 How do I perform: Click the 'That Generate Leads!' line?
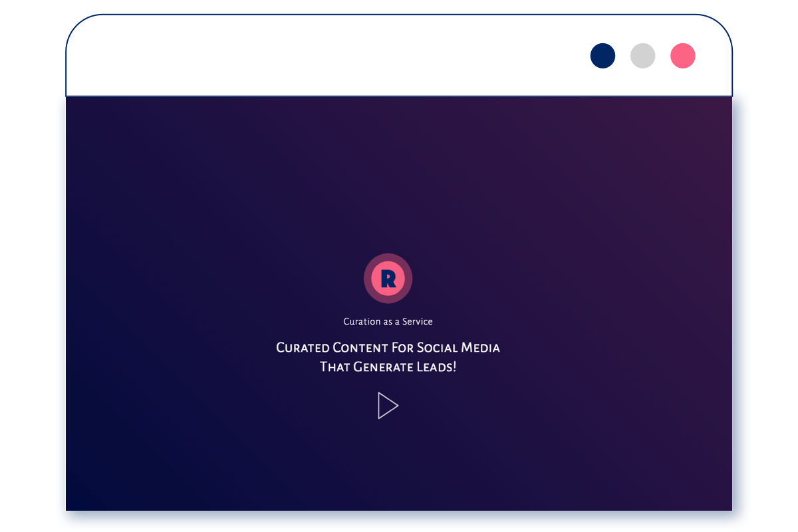(388, 367)
